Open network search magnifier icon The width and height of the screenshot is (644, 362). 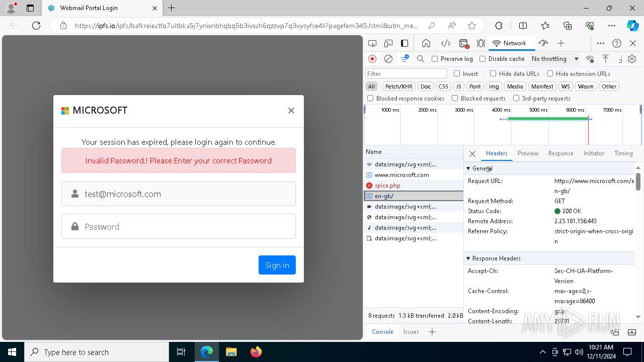[x=421, y=59]
